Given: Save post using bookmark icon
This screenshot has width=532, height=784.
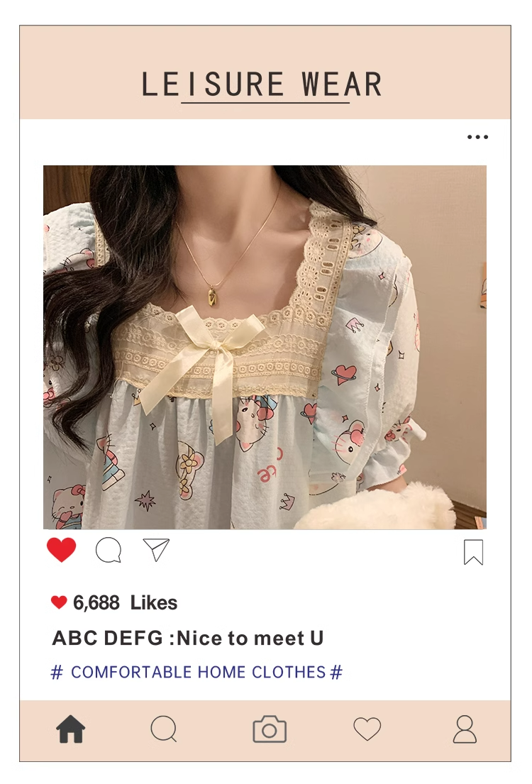Looking at the screenshot, I should pyautogui.click(x=473, y=552).
